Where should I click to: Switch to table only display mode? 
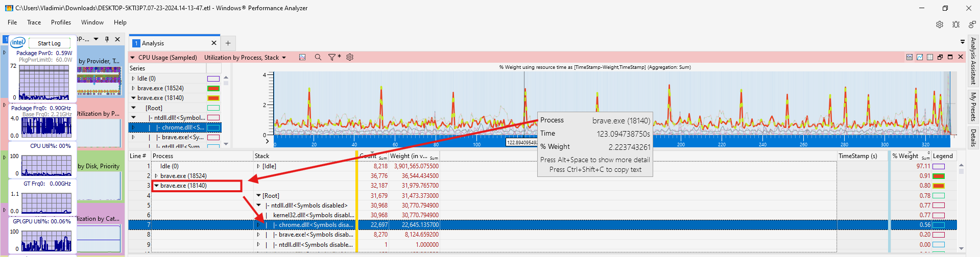coord(930,57)
